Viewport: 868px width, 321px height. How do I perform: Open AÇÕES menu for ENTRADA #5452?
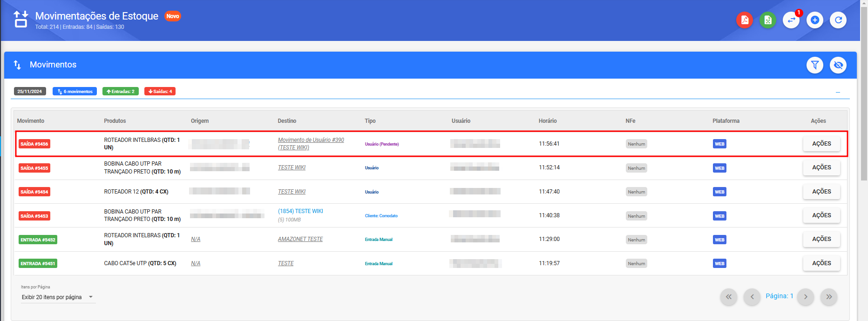tap(821, 239)
